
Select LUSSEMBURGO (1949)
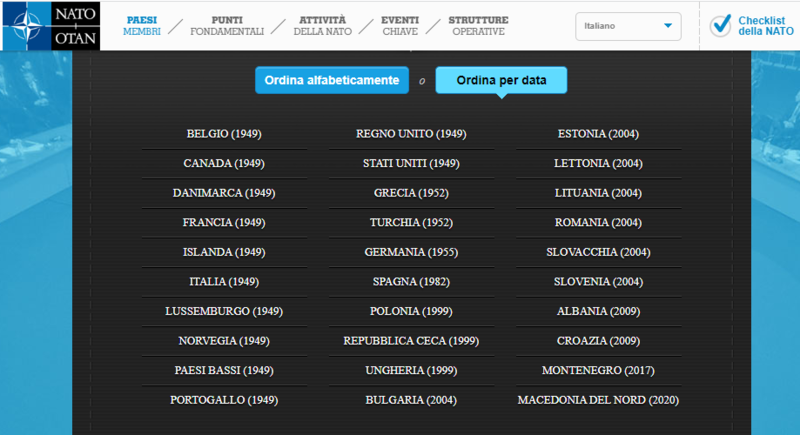(x=224, y=311)
